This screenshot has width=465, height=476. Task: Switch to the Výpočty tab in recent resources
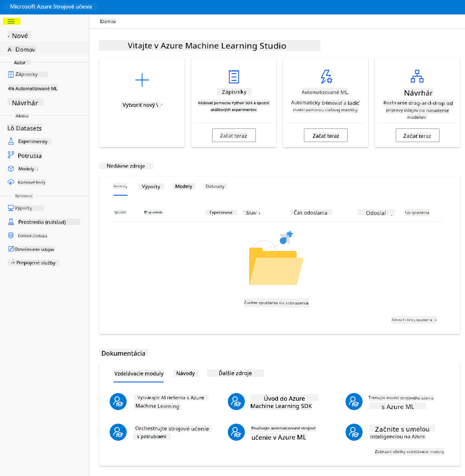(x=151, y=186)
